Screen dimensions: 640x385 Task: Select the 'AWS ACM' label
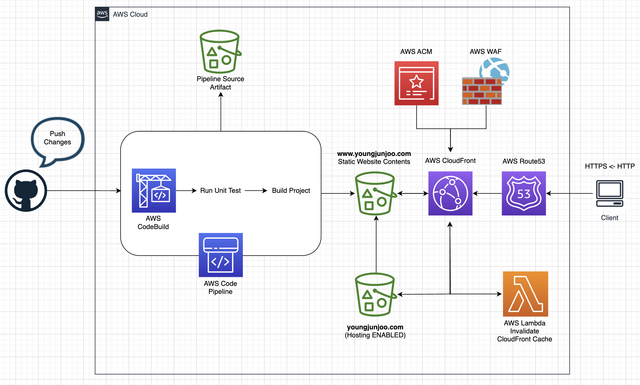coord(416,52)
